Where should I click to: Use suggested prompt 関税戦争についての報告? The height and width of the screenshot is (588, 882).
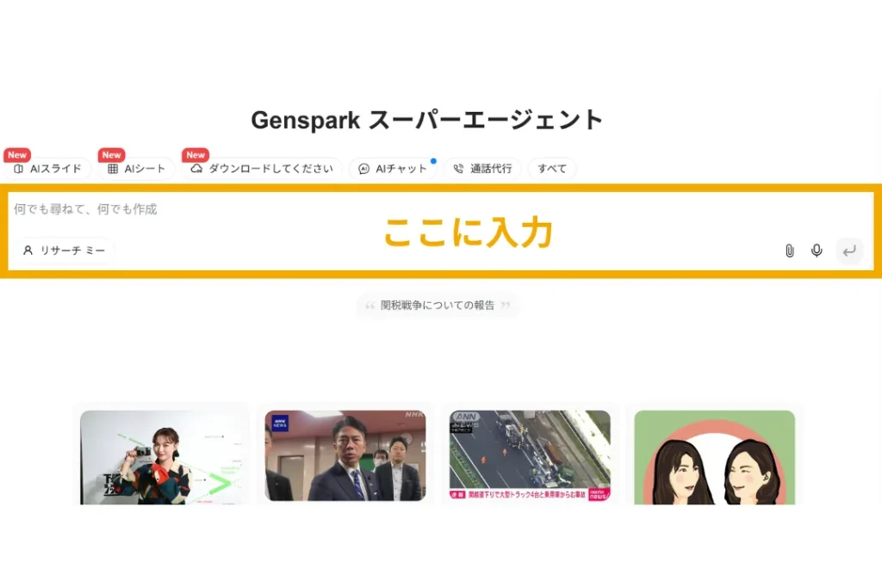(438, 306)
